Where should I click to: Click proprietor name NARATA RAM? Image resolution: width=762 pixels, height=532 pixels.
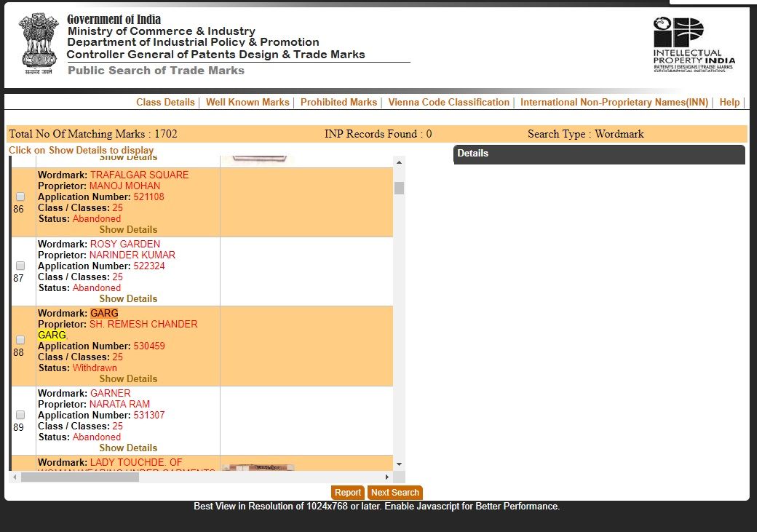(x=119, y=404)
